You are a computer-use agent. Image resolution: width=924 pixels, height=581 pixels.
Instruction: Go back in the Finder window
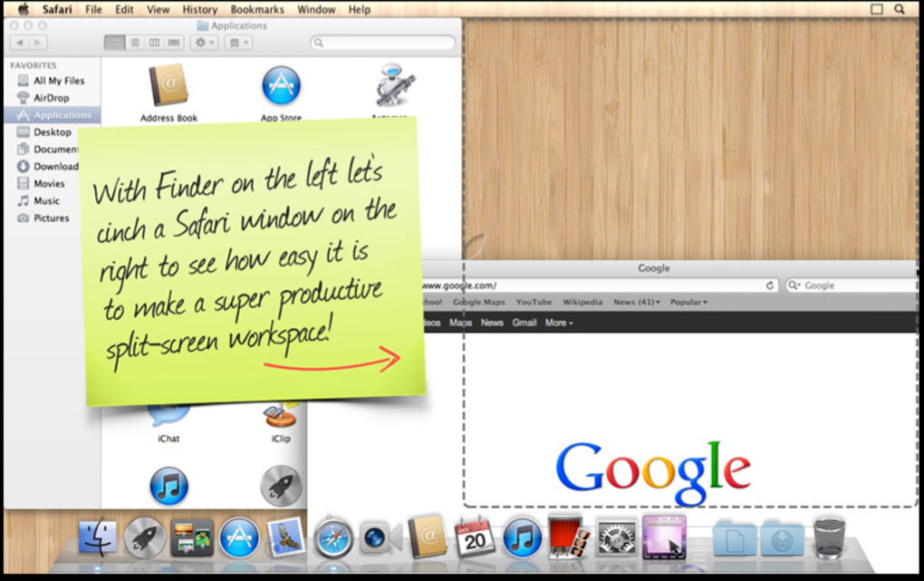coord(20,43)
